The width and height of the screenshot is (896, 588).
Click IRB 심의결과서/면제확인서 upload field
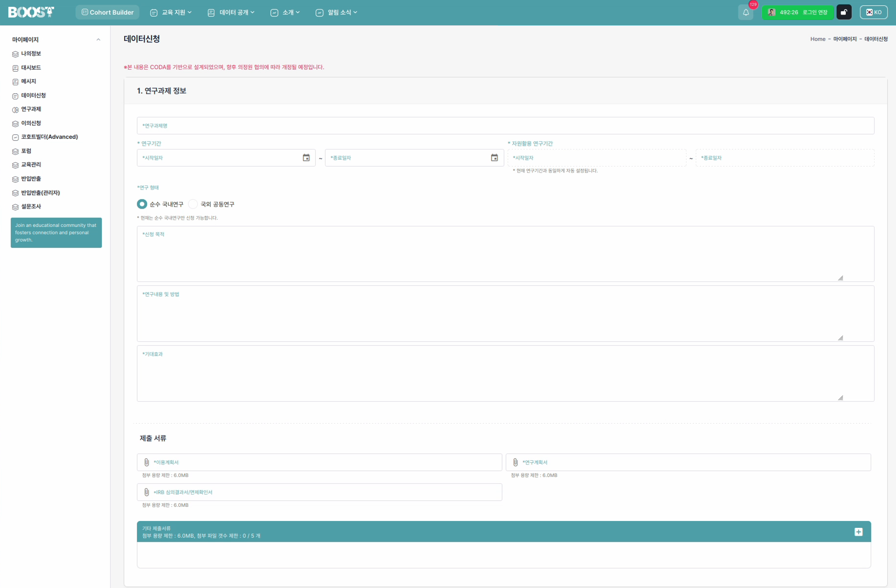pos(319,492)
